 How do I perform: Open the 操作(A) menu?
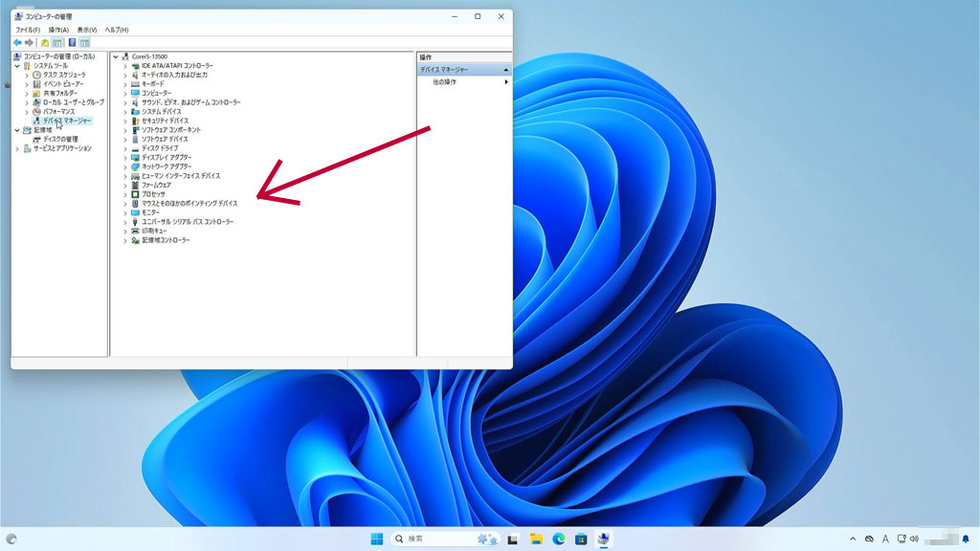(59, 30)
